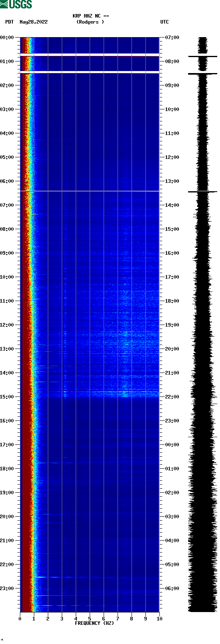Click the UTC '04:00' time label

coord(172,541)
